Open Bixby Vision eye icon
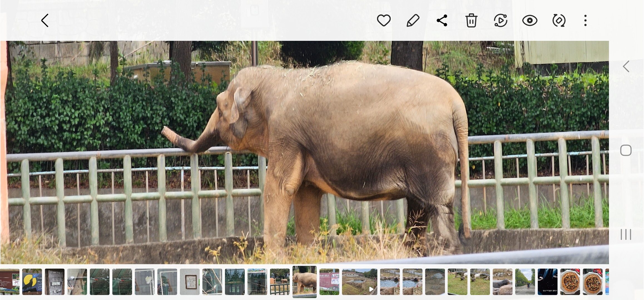644x300 pixels. (530, 21)
